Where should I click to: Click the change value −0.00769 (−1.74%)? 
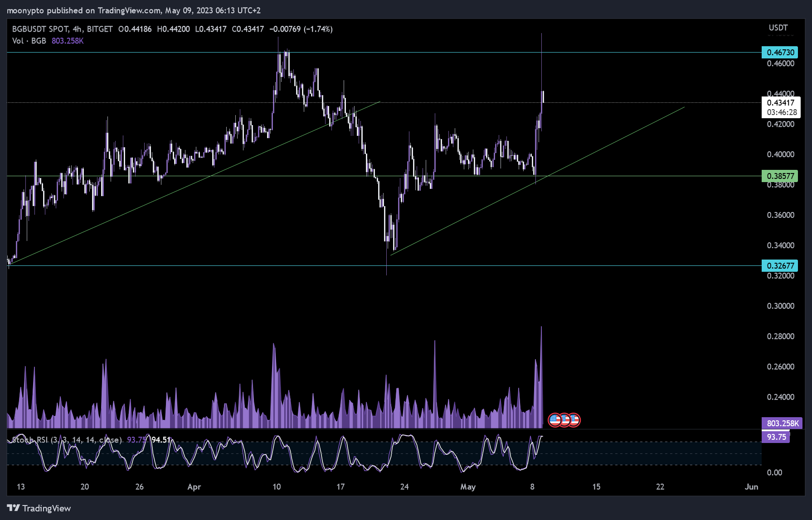coord(301,29)
